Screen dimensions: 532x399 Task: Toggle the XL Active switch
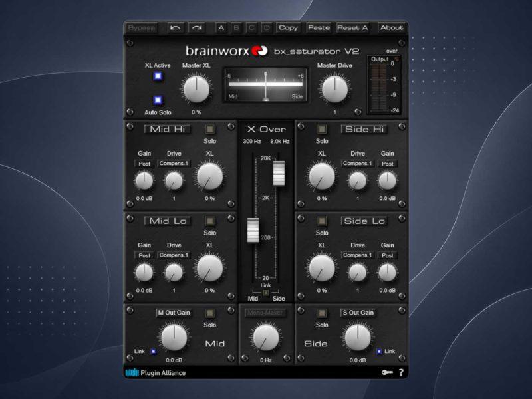tap(158, 76)
